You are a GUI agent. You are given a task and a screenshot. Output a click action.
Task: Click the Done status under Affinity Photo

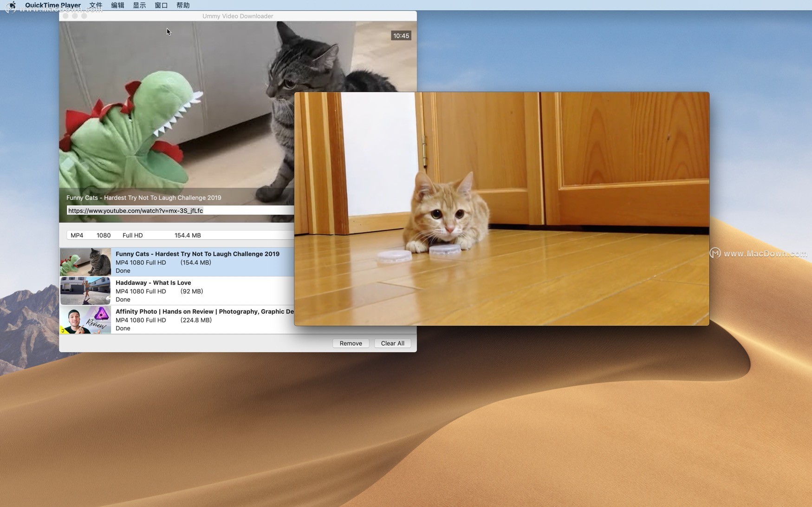click(123, 329)
